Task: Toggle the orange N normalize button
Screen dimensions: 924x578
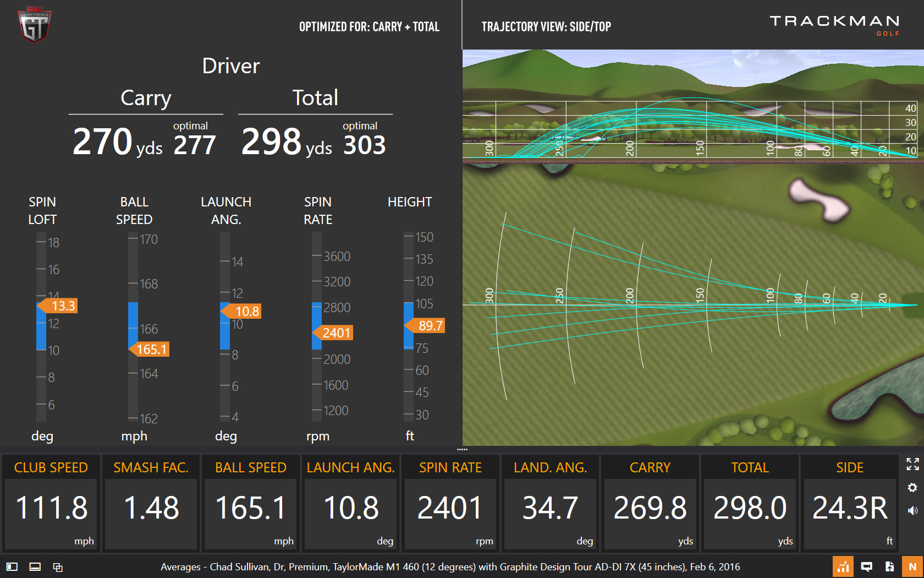Action: [x=912, y=566]
